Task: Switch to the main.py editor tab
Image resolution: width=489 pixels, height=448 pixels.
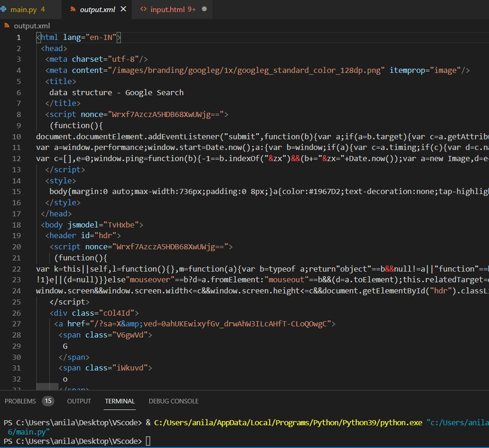Action: click(x=23, y=10)
